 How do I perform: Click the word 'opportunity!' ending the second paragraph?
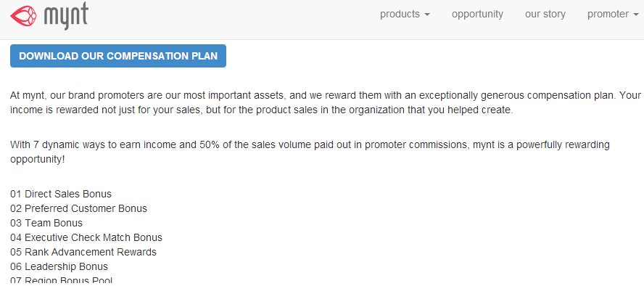click(38, 160)
